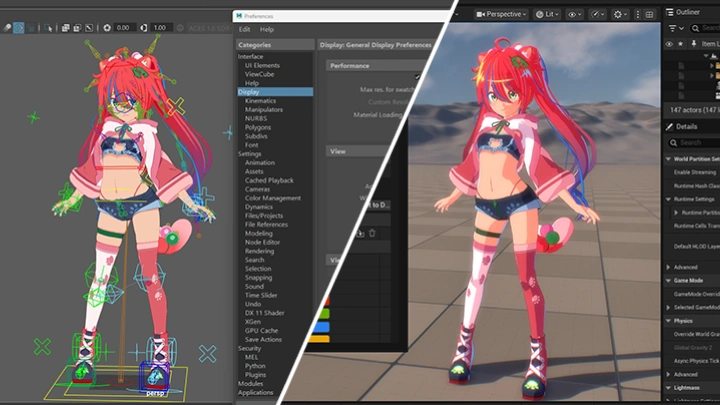Click the viewport layout grid icon
Viewport: 720px width, 405px height.
649,14
